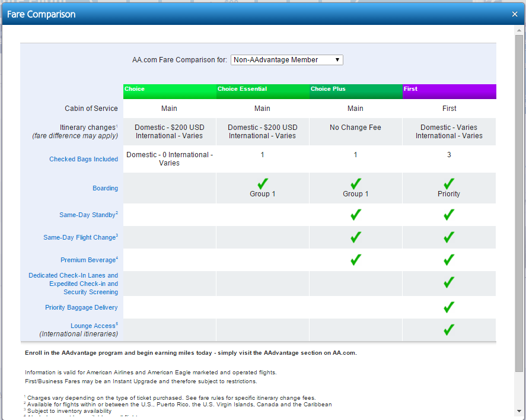Viewport: 526px width, 420px height.
Task: Click the 'Domestic - Varies' cell under First
Action: pyautogui.click(x=449, y=132)
